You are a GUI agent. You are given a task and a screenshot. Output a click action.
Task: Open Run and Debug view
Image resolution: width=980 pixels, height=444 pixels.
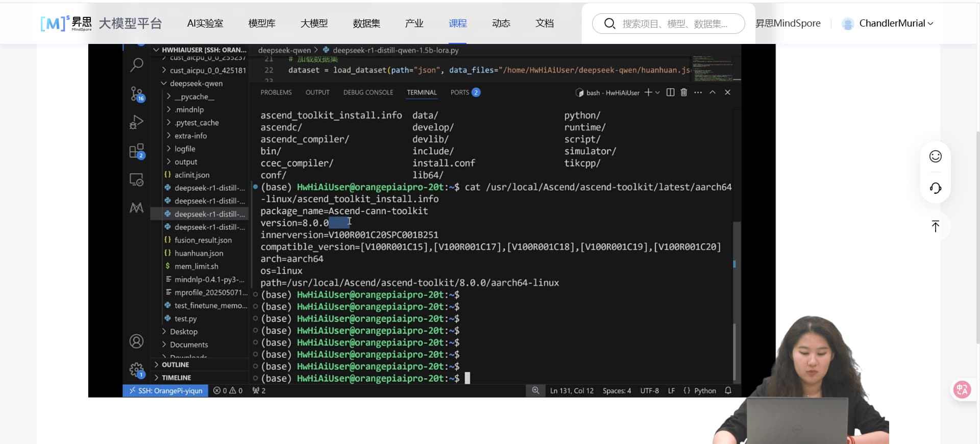(x=136, y=122)
